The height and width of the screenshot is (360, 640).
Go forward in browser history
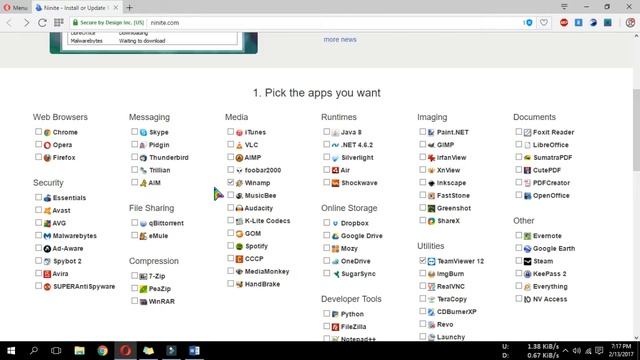27,22
